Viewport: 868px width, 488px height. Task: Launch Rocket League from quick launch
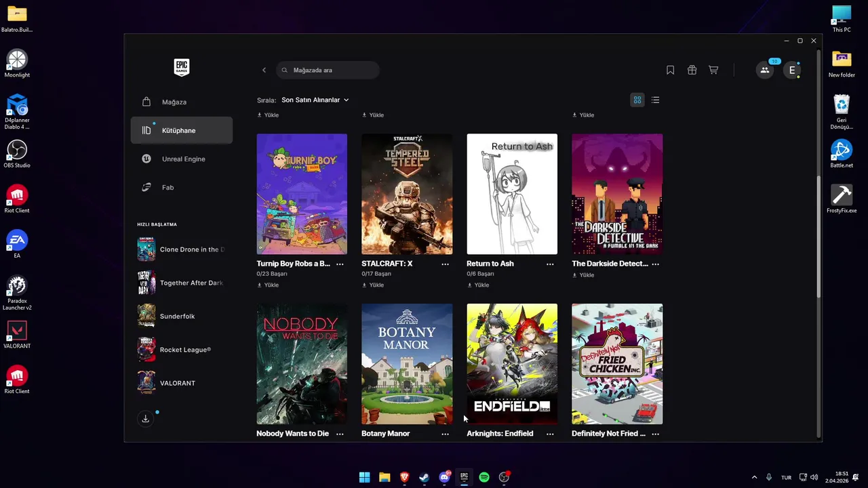point(182,350)
